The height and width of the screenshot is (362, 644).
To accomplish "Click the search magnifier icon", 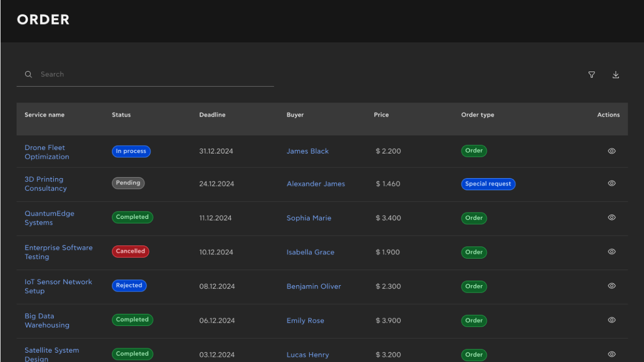I will (x=28, y=74).
